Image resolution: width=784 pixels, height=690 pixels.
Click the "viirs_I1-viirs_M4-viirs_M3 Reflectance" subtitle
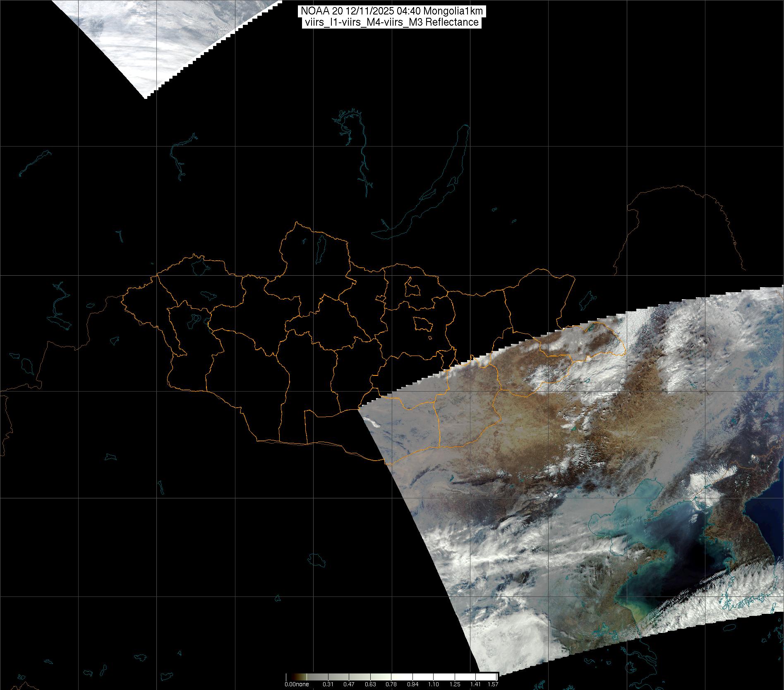click(x=391, y=22)
